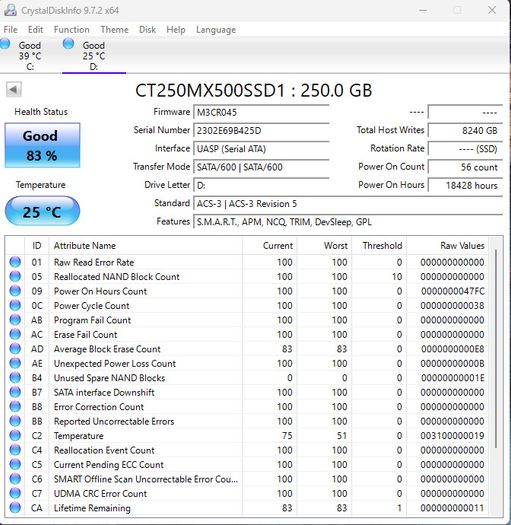
Task: Click the Drive Letter field D:
Action: point(261,185)
